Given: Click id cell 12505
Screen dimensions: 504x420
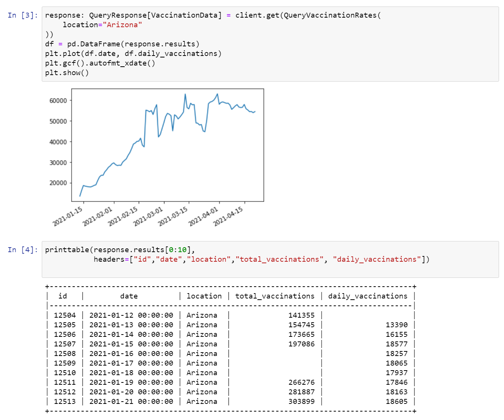Looking at the screenshot, I should click(65, 325).
